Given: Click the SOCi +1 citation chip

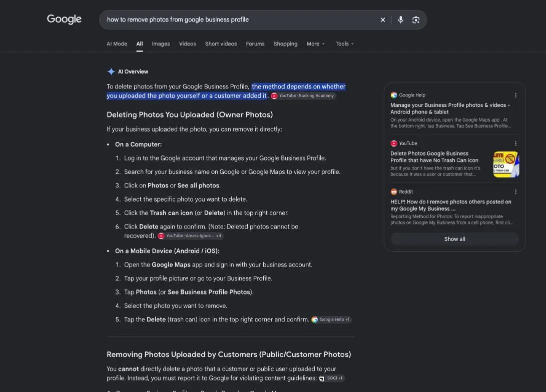Looking at the screenshot, I should [x=331, y=378].
